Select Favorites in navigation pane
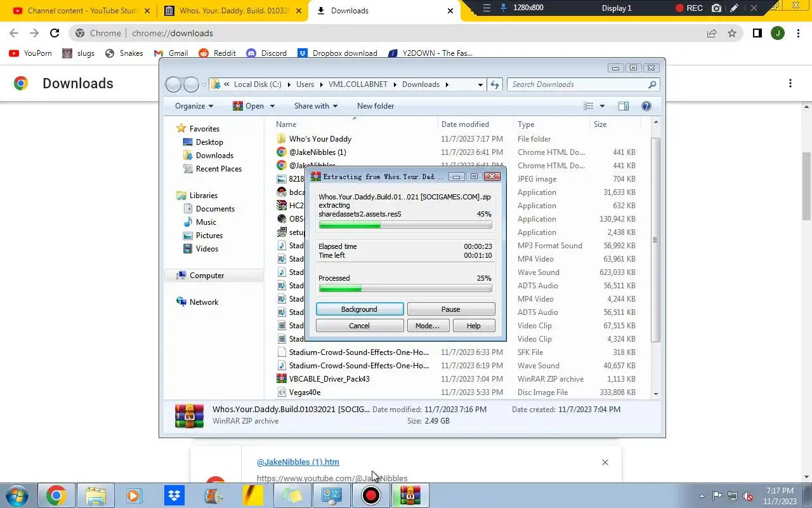This screenshot has height=508, width=812. [x=204, y=129]
